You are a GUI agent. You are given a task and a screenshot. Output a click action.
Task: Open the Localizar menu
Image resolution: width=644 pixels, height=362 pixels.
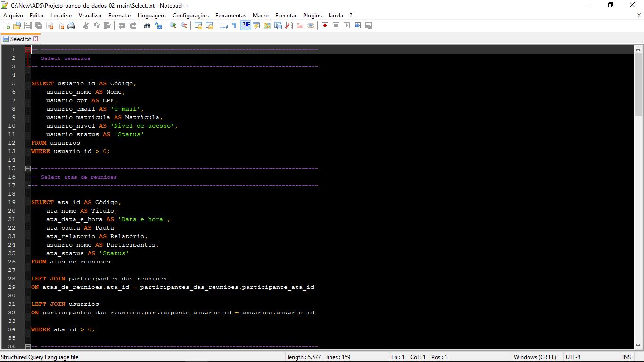coord(61,16)
